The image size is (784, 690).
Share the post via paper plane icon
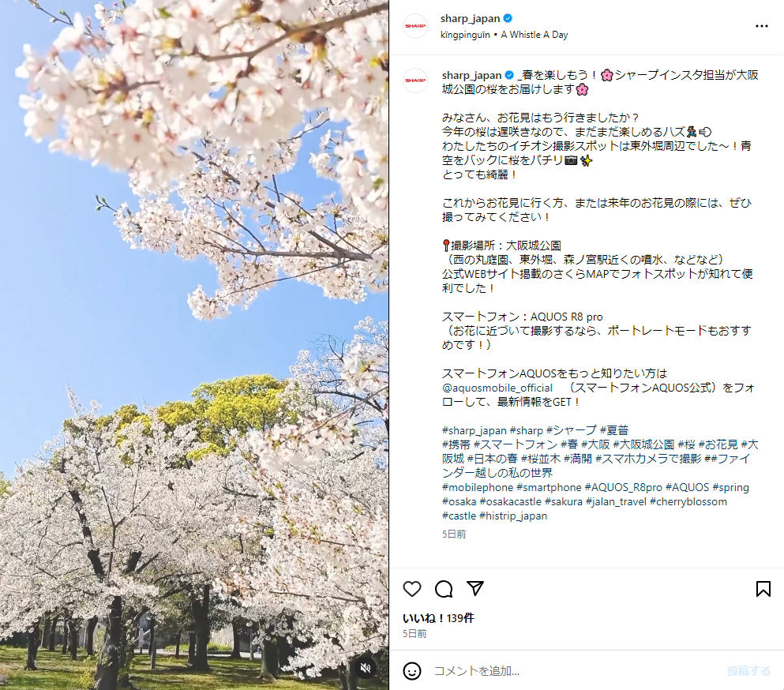(x=475, y=588)
